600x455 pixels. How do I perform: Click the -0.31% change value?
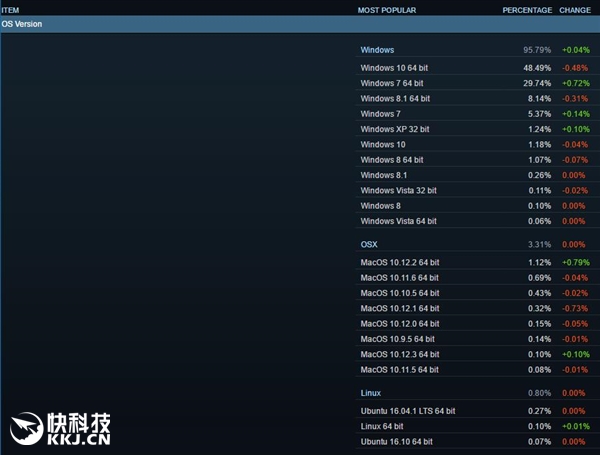[x=575, y=99]
